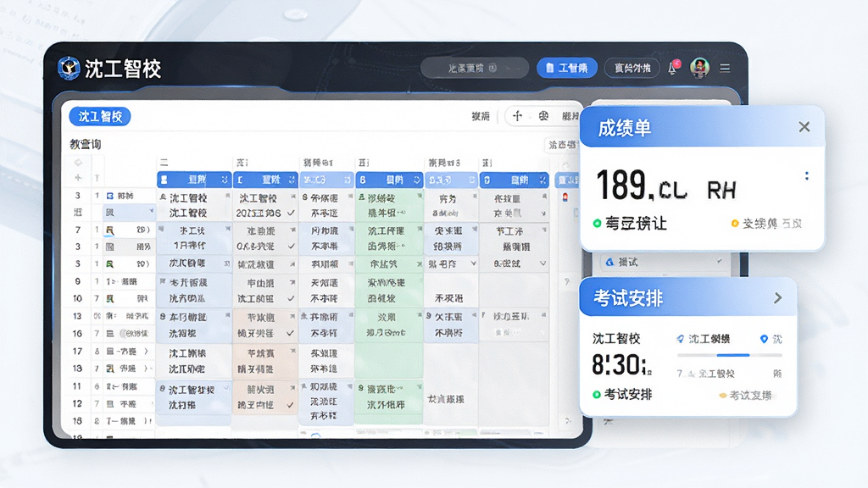Screen dimensions: 868x488
Task: Toggle the checkmark in table row 16
Action: tap(290, 333)
